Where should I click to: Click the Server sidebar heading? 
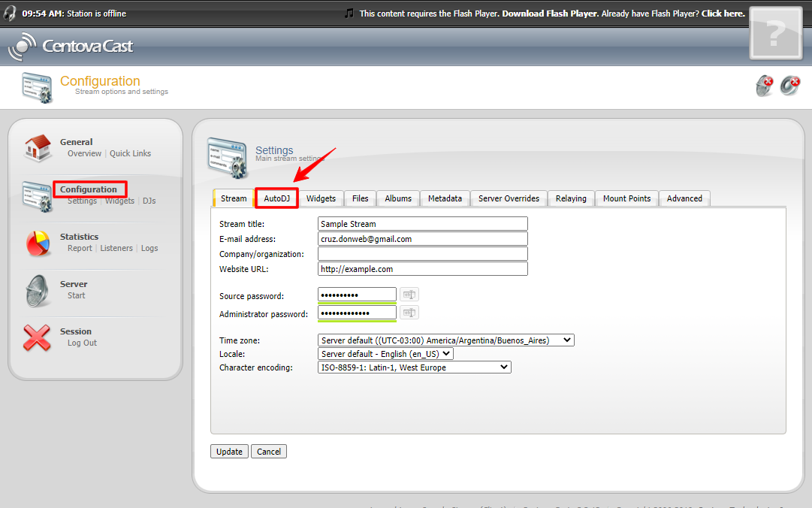click(x=74, y=284)
